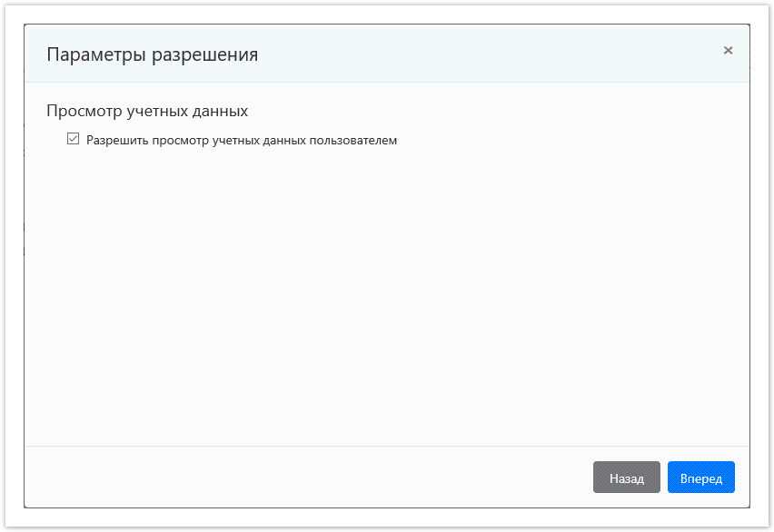The width and height of the screenshot is (774, 532).
Task: Click the dialog title Параметры разрешения
Action: click(x=153, y=54)
